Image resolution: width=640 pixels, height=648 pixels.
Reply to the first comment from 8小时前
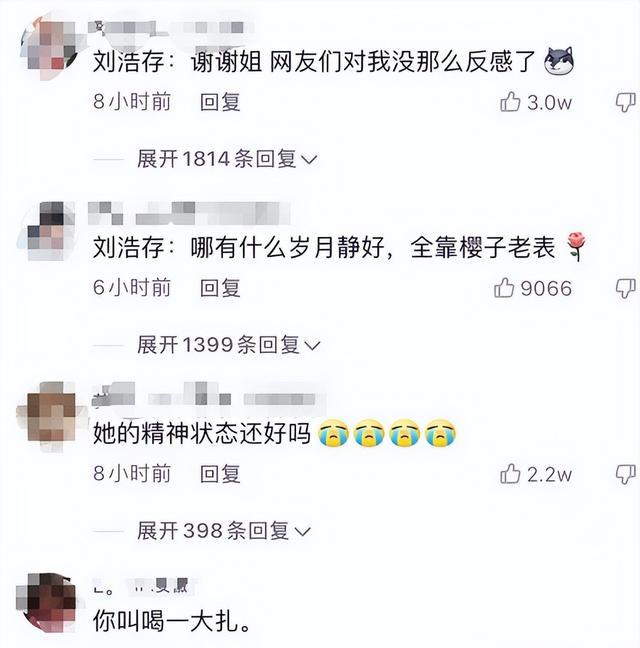(220, 102)
